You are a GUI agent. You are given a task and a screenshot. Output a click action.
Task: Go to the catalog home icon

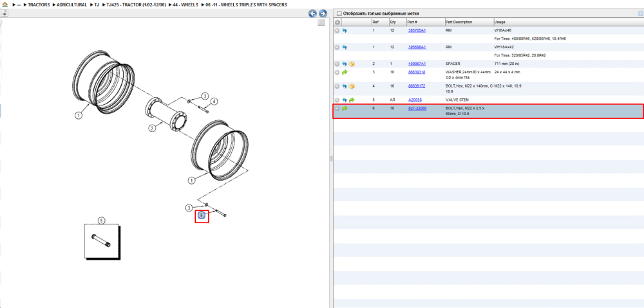tap(5, 5)
